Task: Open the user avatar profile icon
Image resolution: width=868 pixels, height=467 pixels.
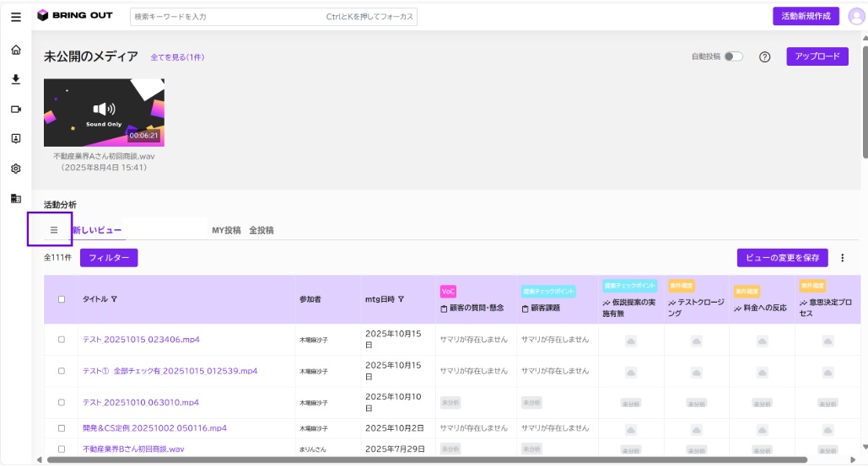Action: click(x=856, y=17)
